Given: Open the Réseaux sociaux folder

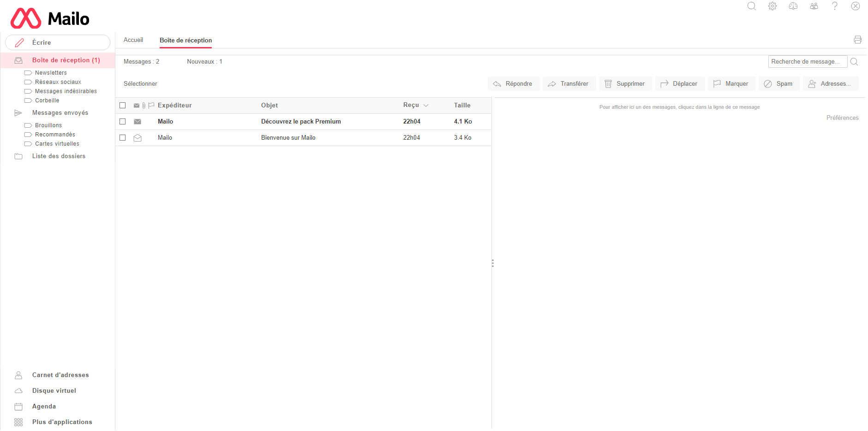Looking at the screenshot, I should (58, 82).
